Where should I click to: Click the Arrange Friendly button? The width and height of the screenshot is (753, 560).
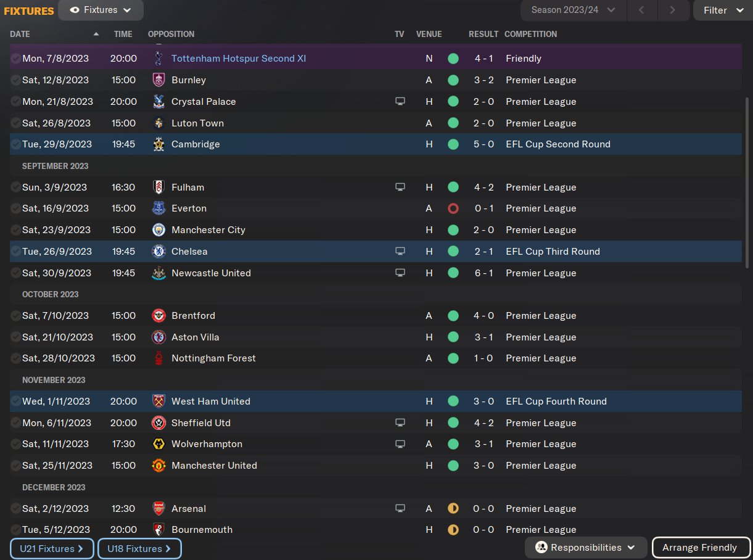click(x=699, y=547)
